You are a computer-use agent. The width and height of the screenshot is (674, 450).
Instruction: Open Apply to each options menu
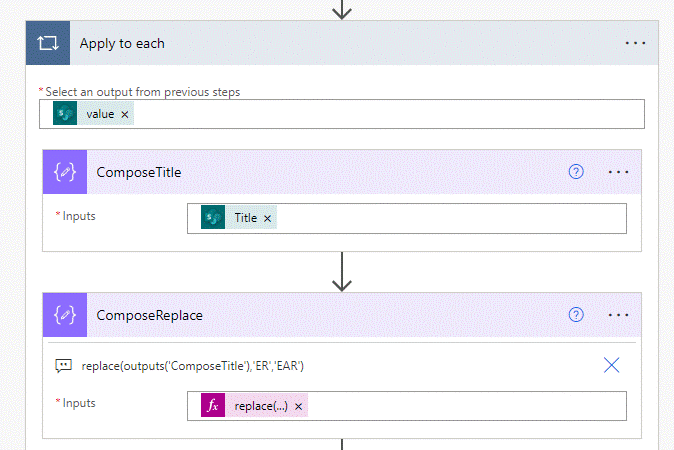[636, 44]
